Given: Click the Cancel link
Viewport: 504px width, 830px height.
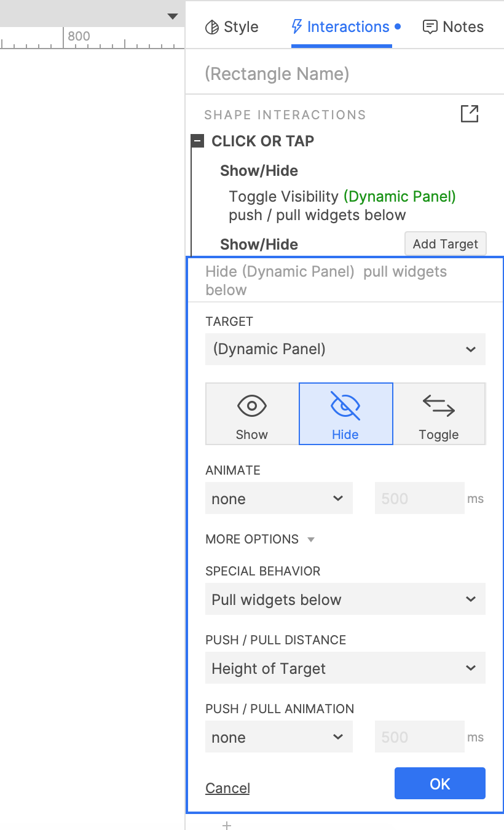Looking at the screenshot, I should 227,788.
